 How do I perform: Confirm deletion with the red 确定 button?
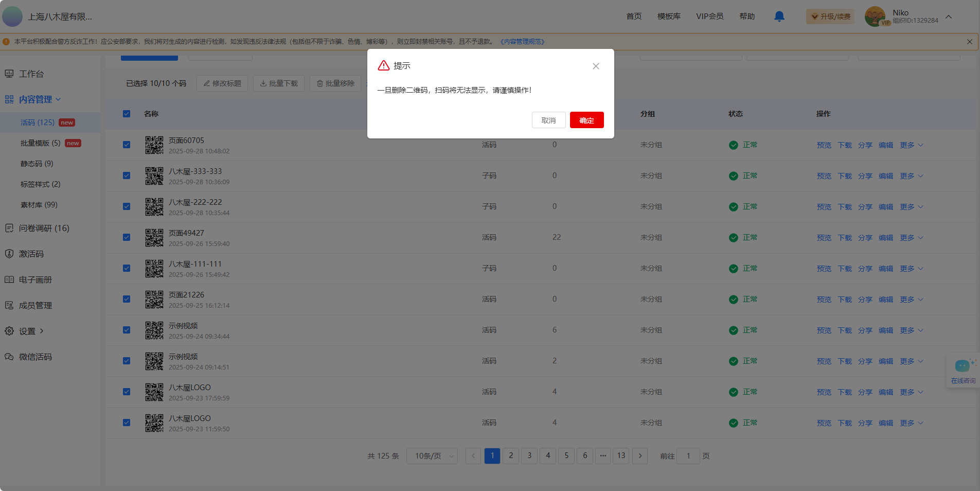point(586,120)
